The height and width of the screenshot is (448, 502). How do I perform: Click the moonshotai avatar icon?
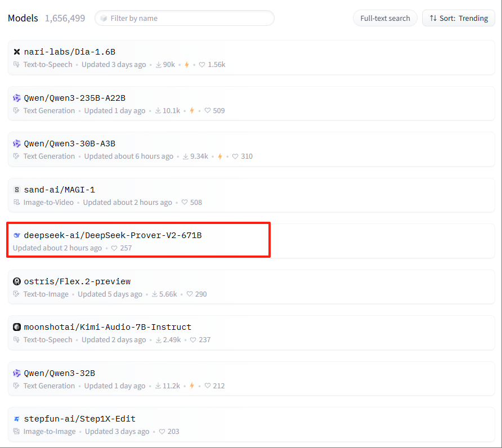pyautogui.click(x=17, y=327)
